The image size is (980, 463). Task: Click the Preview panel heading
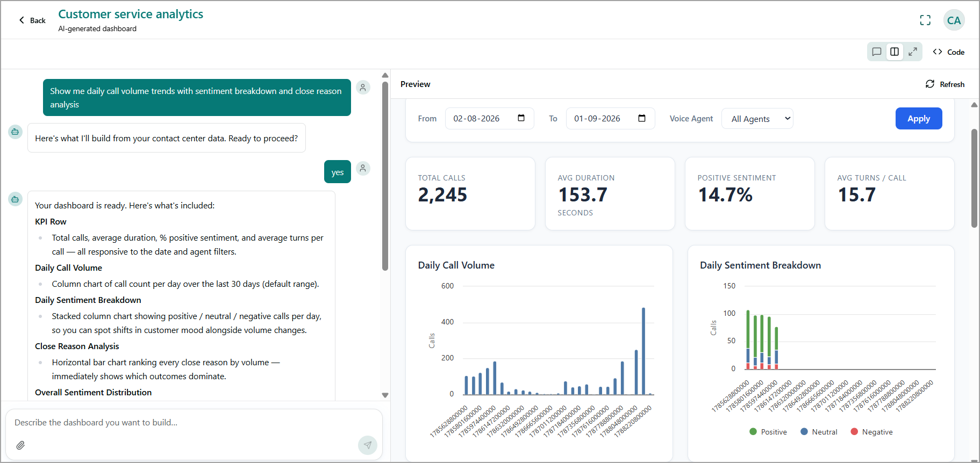coord(416,84)
